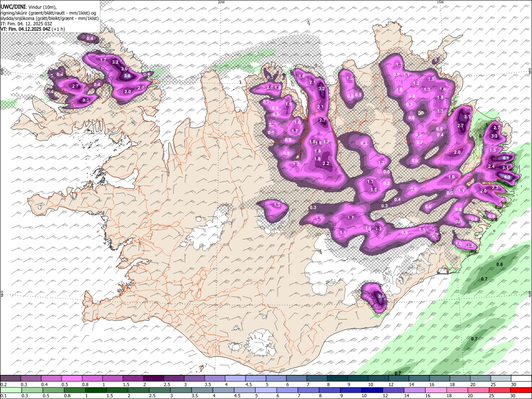Pick the bright pink swatch at purple-scale 0.5
Image resolution: width=532 pixels, height=399 pixels.
point(71,379)
